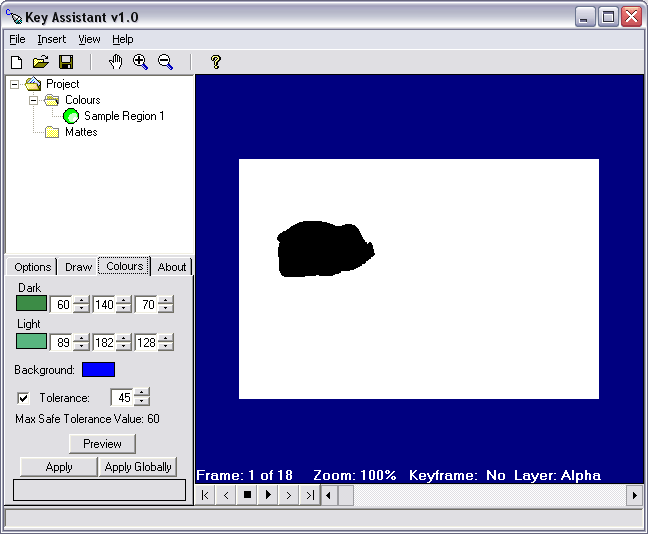
Task: Decrease Dark red value 60
Action: point(81,308)
